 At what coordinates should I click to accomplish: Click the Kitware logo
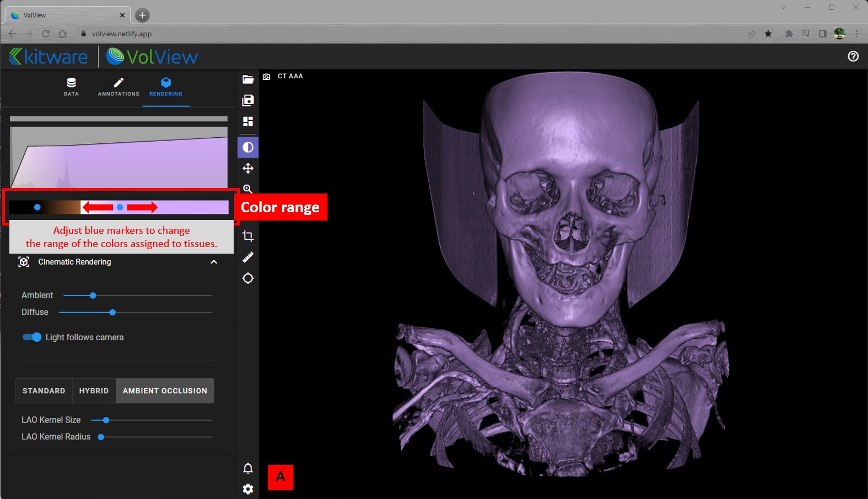48,56
